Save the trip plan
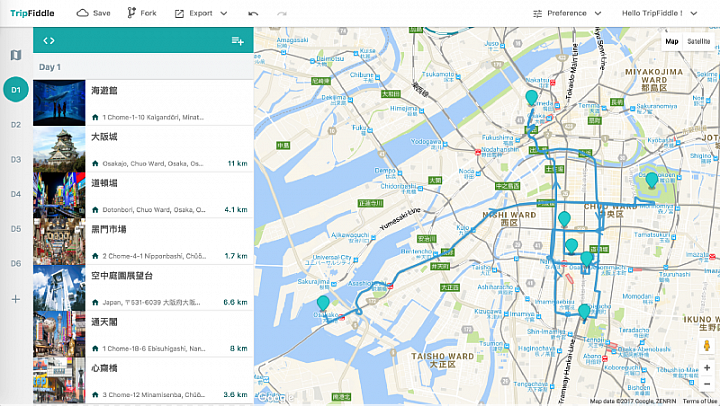The width and height of the screenshot is (720, 406). click(94, 13)
